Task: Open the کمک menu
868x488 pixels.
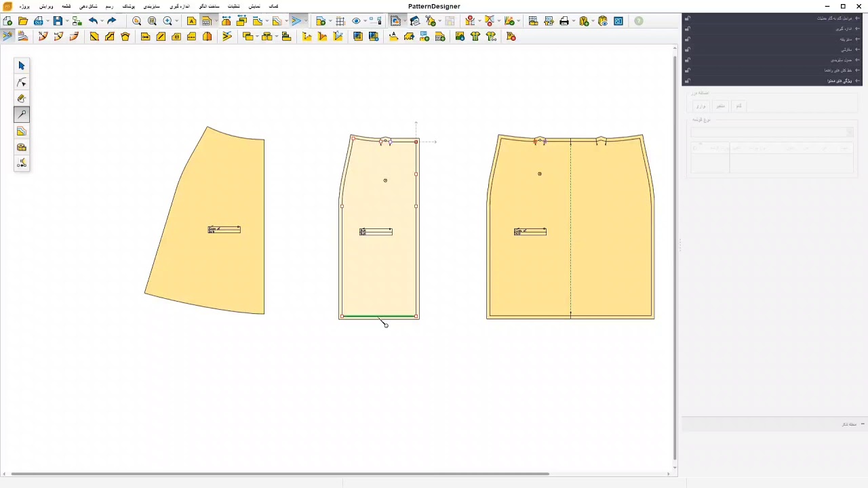Action: click(274, 6)
